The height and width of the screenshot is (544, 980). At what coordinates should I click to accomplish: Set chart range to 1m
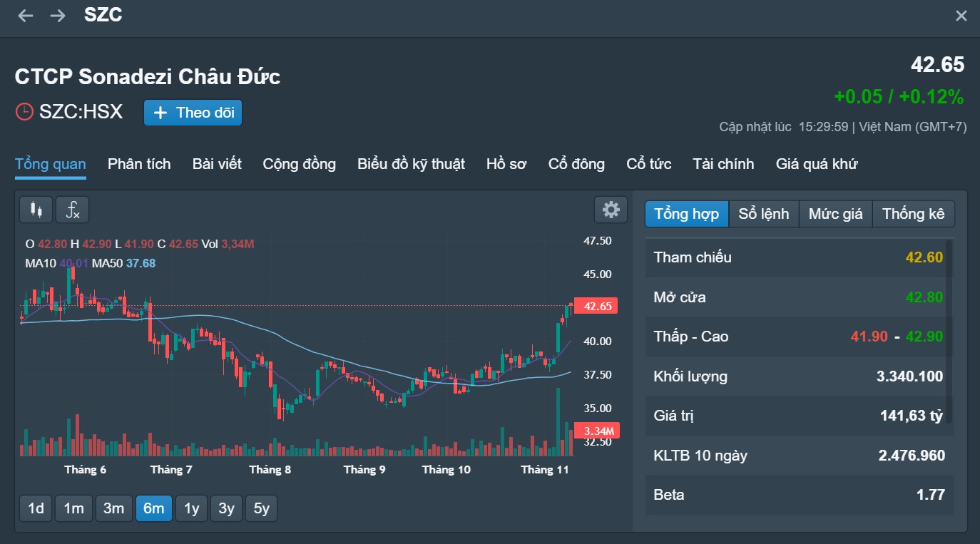pyautogui.click(x=73, y=508)
